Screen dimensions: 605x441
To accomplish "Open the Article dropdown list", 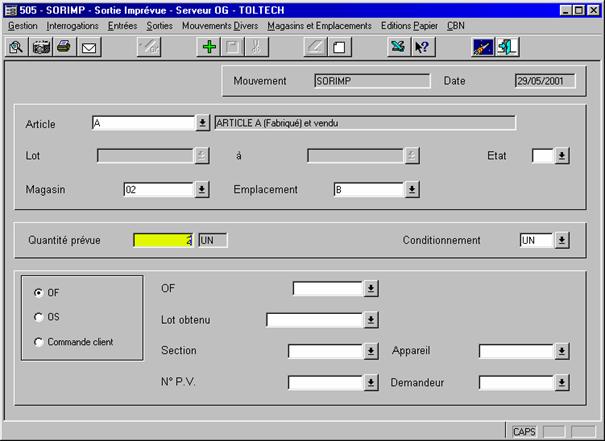I will [x=201, y=123].
